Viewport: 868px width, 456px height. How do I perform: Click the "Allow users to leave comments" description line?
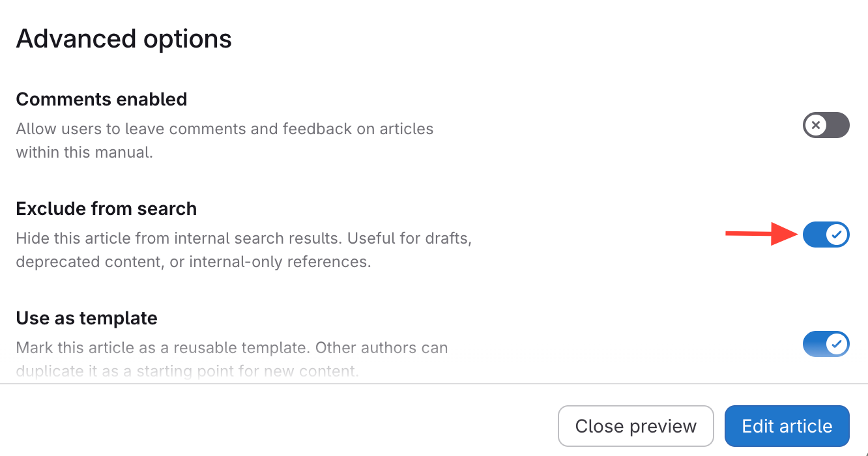click(x=225, y=128)
